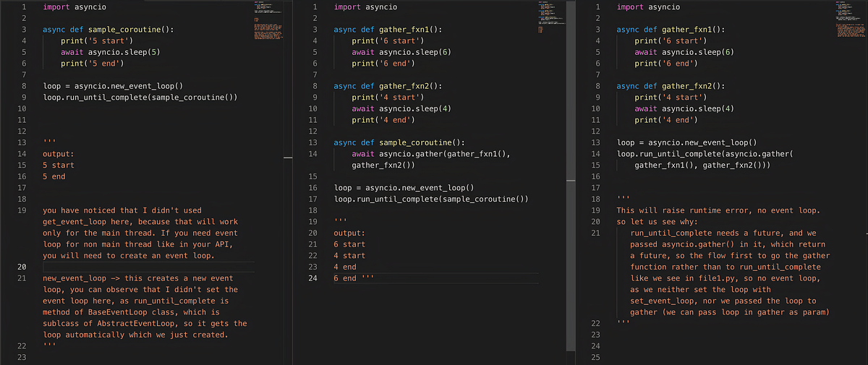
Task: Click print('6 start') in the right pane
Action: pos(670,40)
